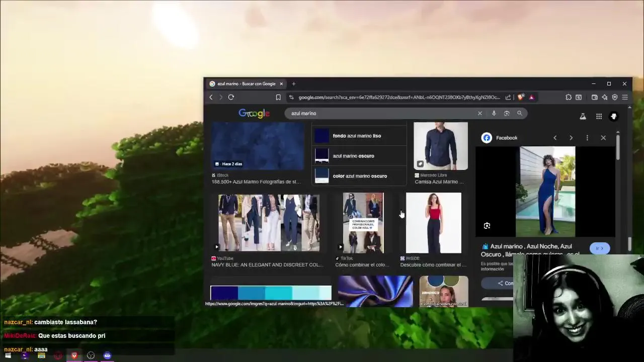The image size is (644, 362).
Task: Switch to Brave on the taskbar
Action: pyautogui.click(x=74, y=355)
